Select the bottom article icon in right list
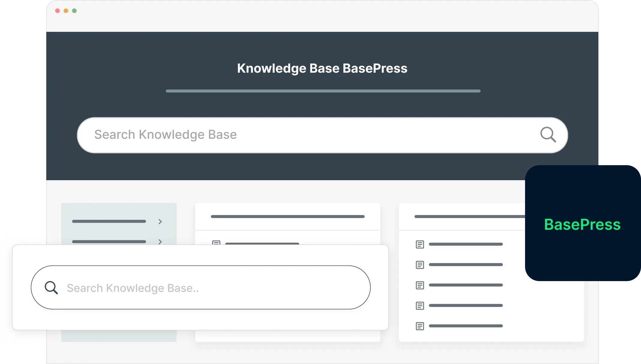This screenshot has width=641, height=364. [420, 326]
